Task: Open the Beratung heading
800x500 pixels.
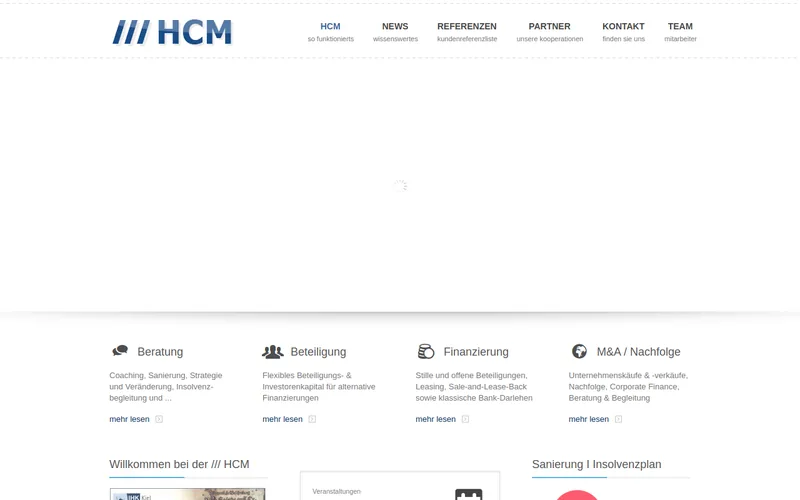Action: pyautogui.click(x=160, y=352)
